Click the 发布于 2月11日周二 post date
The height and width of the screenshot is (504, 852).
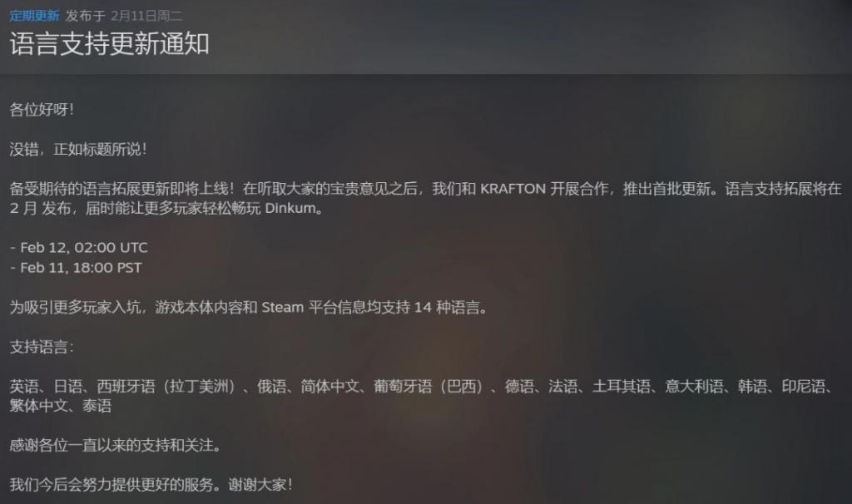click(124, 16)
